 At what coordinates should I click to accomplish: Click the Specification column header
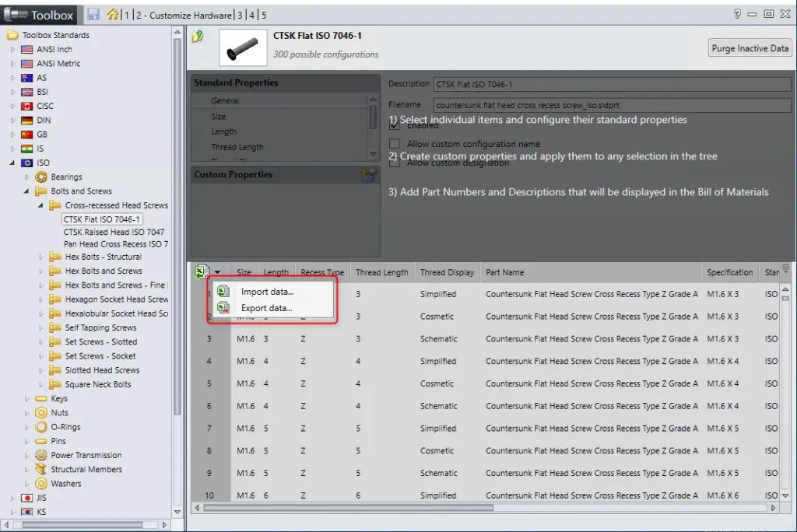coord(730,272)
